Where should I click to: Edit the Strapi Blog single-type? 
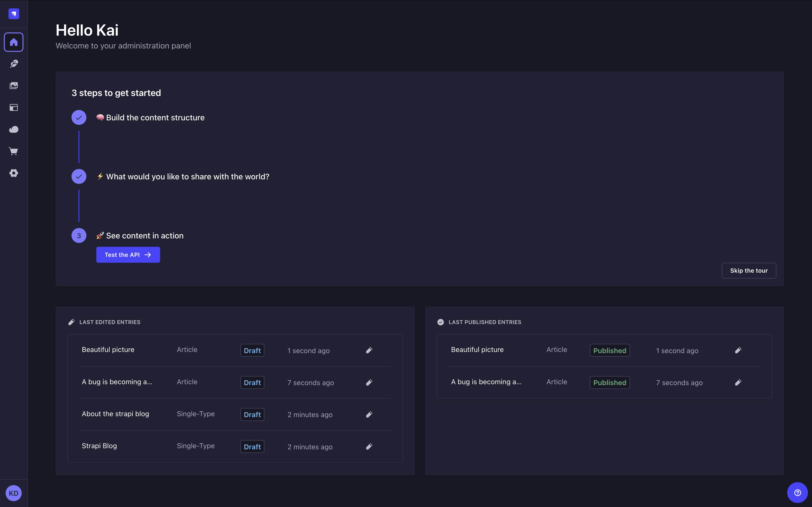(x=369, y=446)
